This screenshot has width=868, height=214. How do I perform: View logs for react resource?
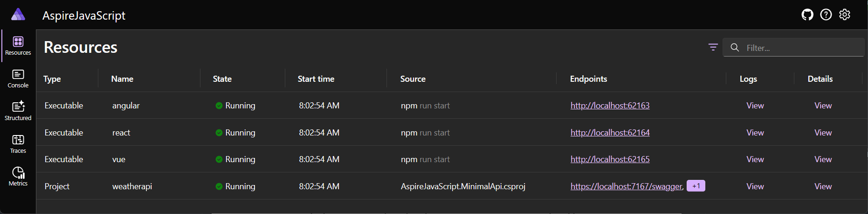coord(755,133)
